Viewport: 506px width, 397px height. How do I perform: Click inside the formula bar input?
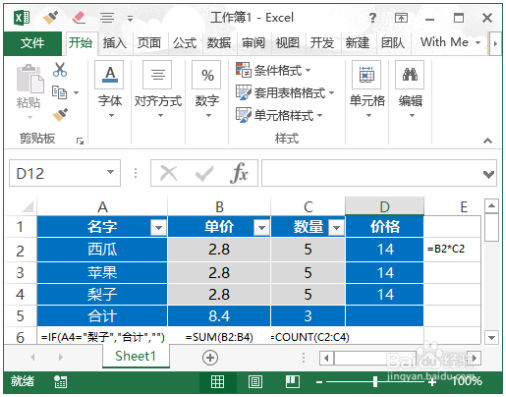click(x=371, y=173)
